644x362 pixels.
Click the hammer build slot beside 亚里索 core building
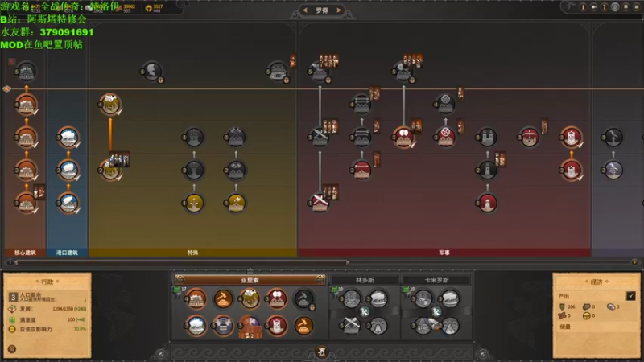click(223, 298)
